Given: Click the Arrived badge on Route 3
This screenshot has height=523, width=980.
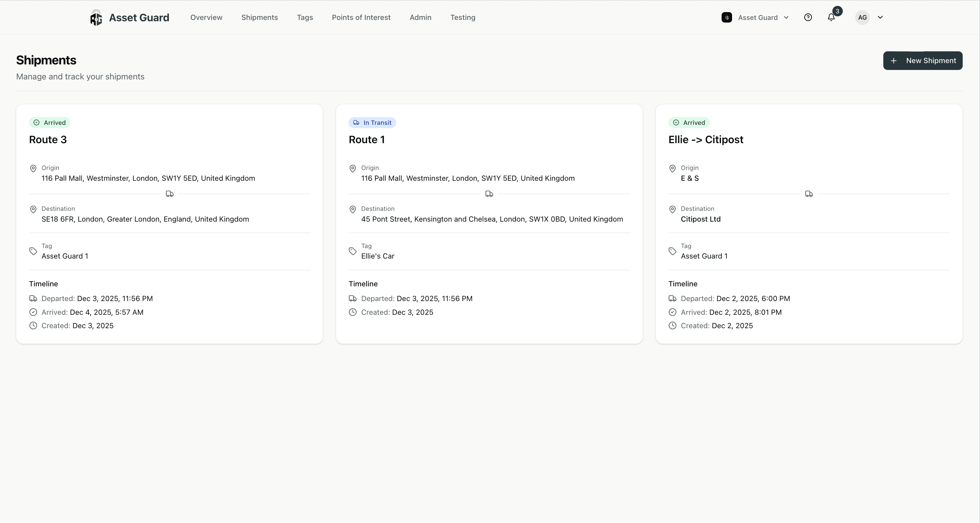Looking at the screenshot, I should click(49, 123).
